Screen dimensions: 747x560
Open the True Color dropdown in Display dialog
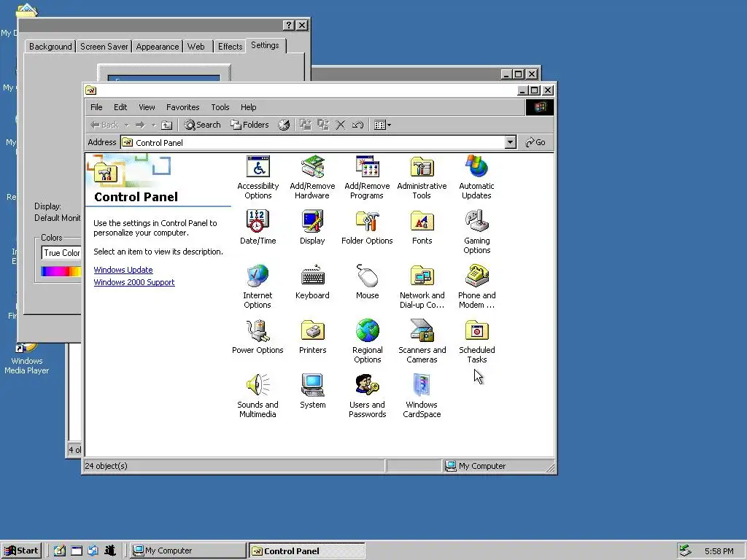61,253
